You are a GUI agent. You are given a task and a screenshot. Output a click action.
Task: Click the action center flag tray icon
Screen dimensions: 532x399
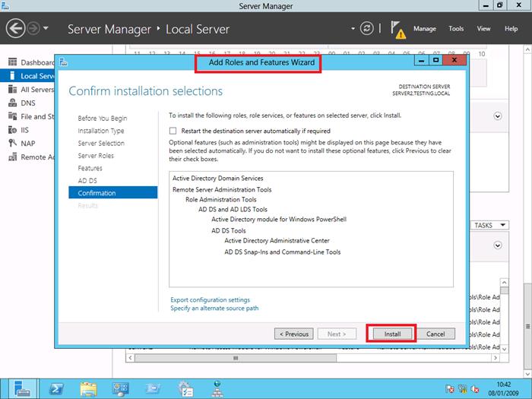pyautogui.click(x=450, y=389)
